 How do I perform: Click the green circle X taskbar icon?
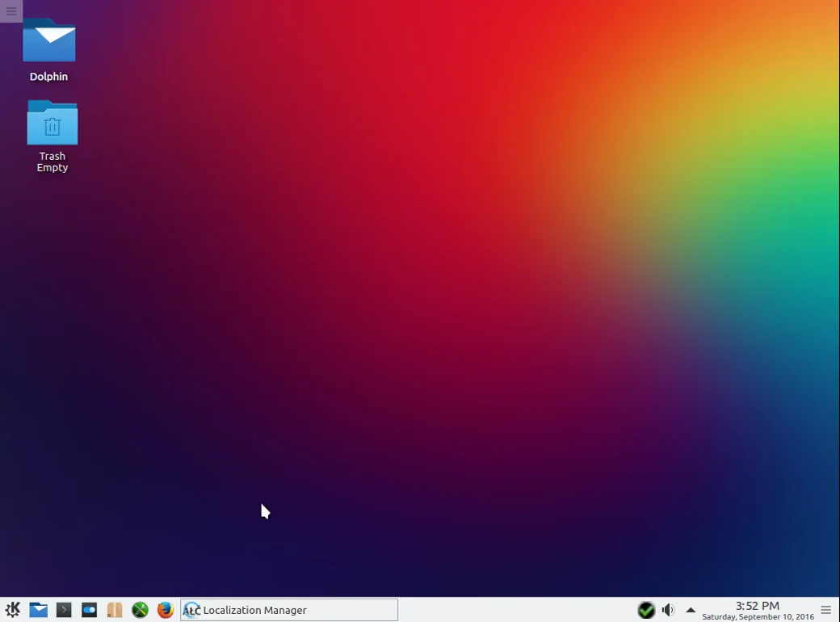pyautogui.click(x=140, y=610)
